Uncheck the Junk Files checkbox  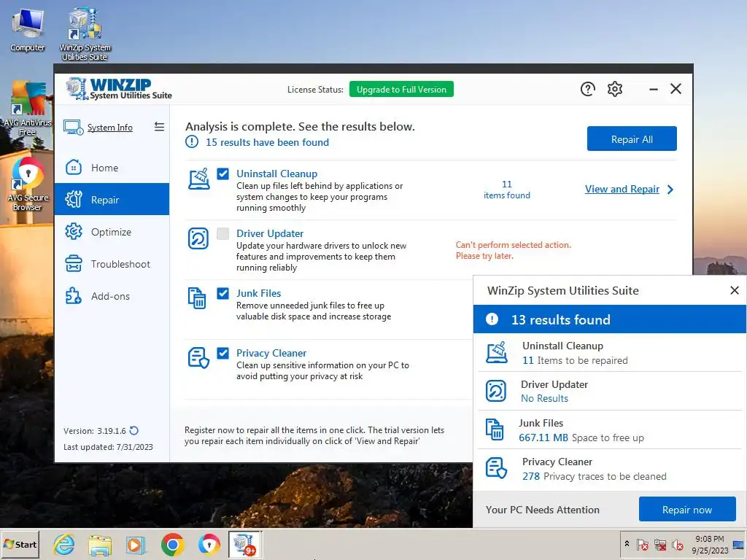(223, 293)
